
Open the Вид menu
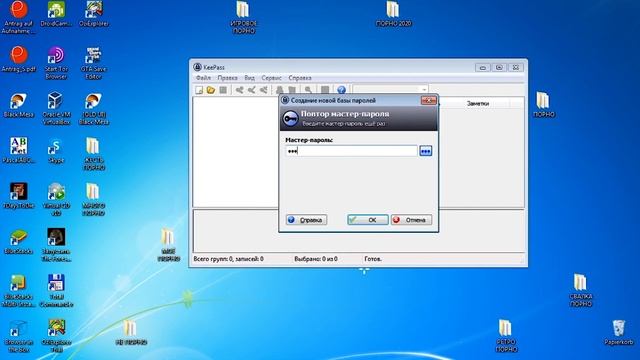coord(249,78)
